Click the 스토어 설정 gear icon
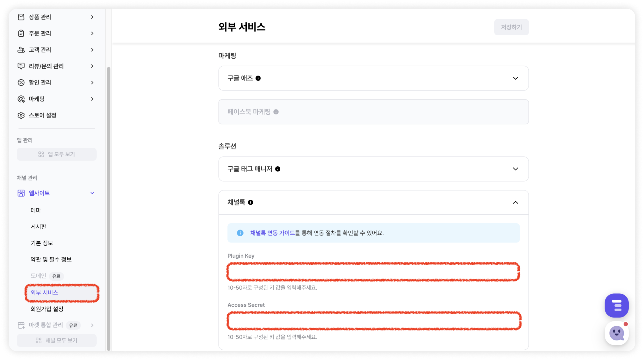This screenshot has width=644, height=360. pyautogui.click(x=21, y=115)
